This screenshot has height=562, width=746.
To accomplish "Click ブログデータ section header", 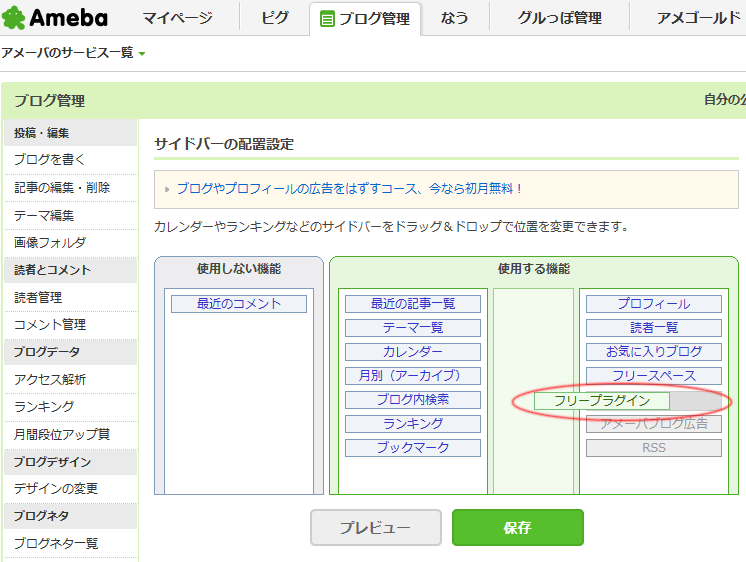I will pos(70,352).
